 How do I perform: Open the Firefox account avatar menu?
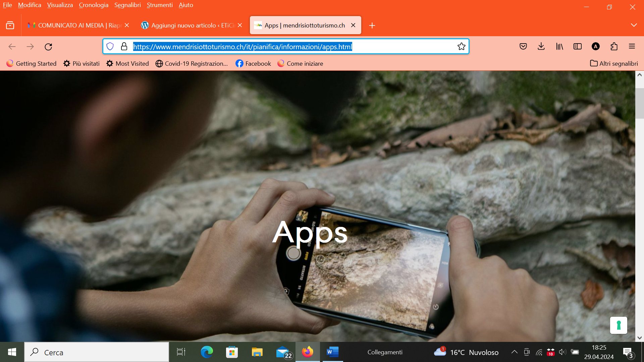pyautogui.click(x=596, y=46)
